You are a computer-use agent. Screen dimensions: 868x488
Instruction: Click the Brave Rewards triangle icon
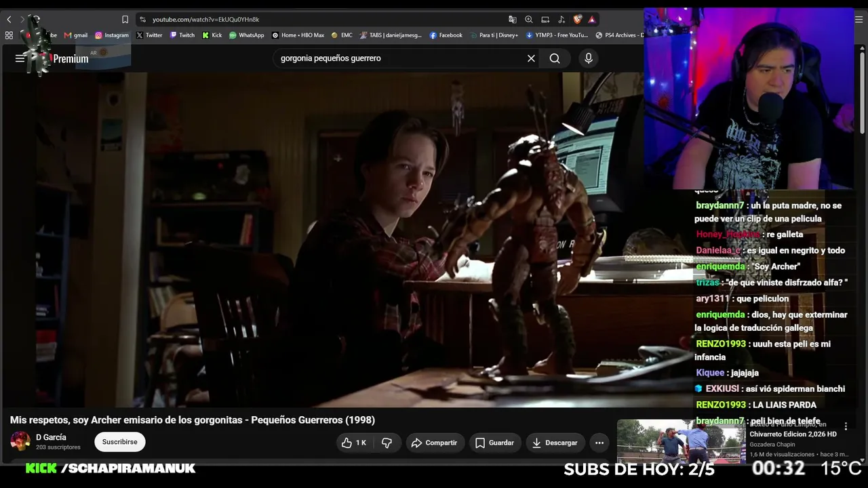coord(592,19)
